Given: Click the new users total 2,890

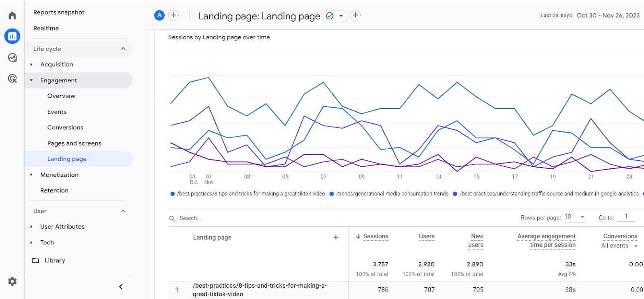Looking at the screenshot, I should pos(475,264).
